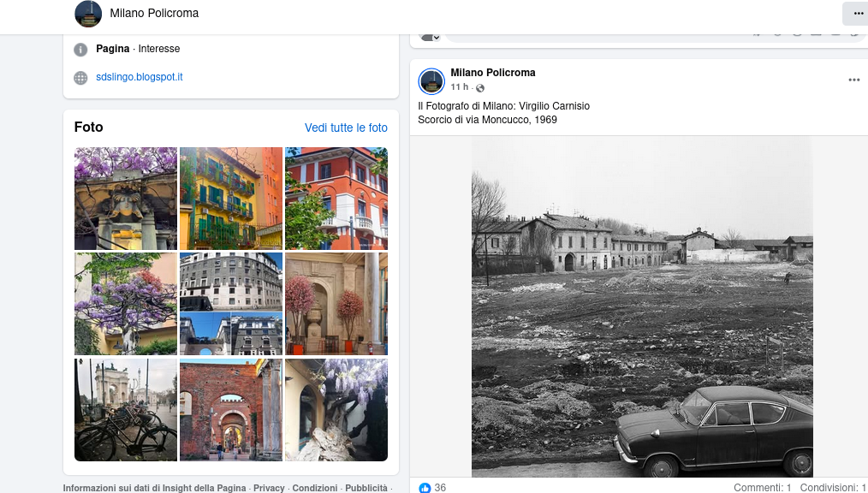Click the public globe icon on post

click(480, 88)
